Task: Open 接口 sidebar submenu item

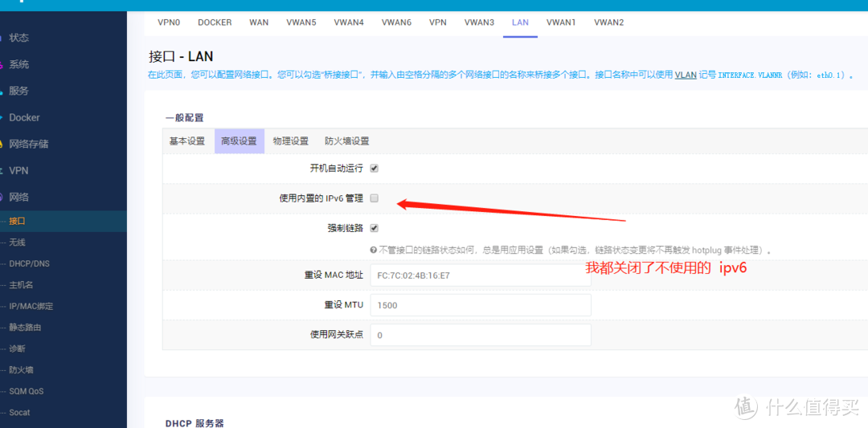Action: point(17,221)
